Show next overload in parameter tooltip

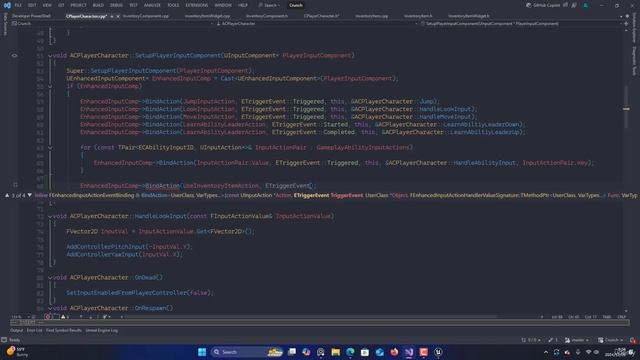pyautogui.click(x=29, y=196)
